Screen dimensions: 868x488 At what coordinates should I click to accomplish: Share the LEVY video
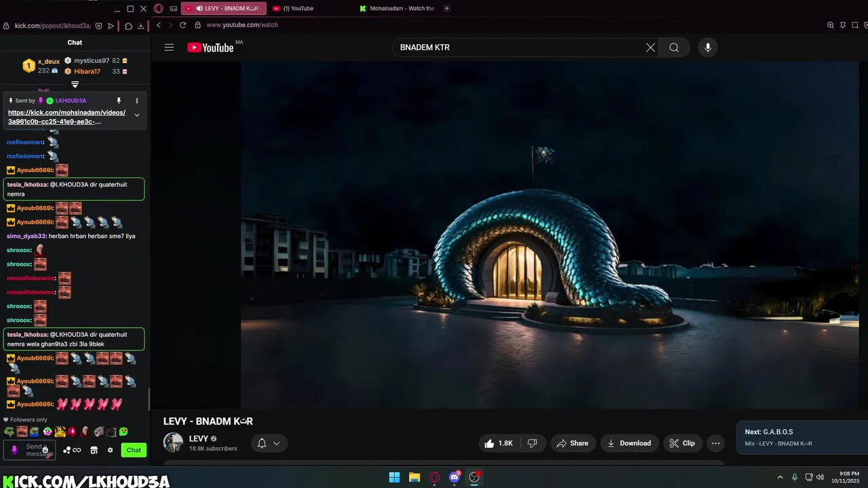coord(573,443)
